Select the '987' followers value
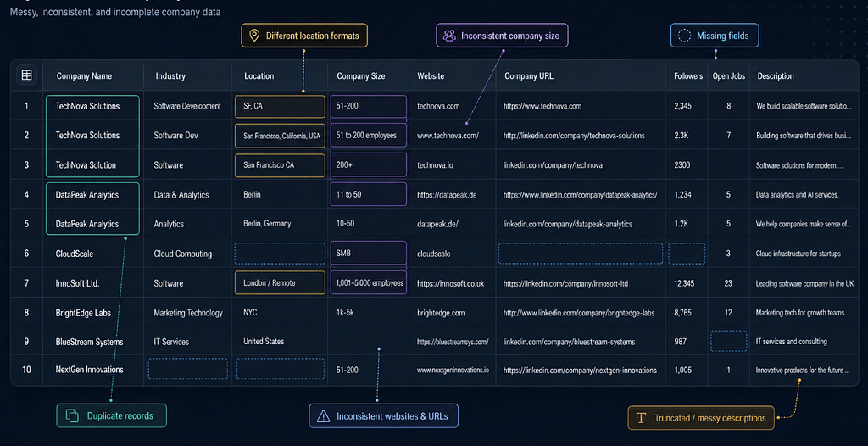Screen dimensions: 868x446 click(x=681, y=342)
